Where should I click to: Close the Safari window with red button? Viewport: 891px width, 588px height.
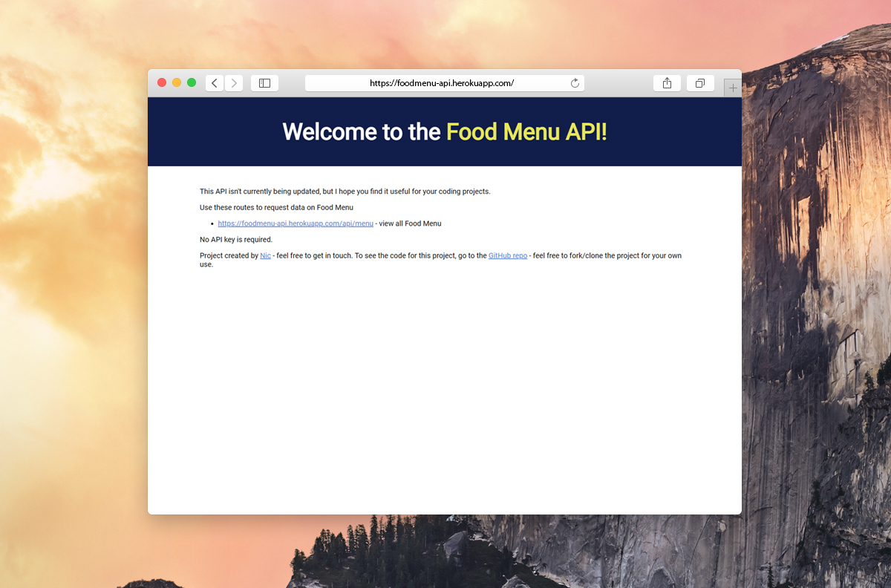162,82
